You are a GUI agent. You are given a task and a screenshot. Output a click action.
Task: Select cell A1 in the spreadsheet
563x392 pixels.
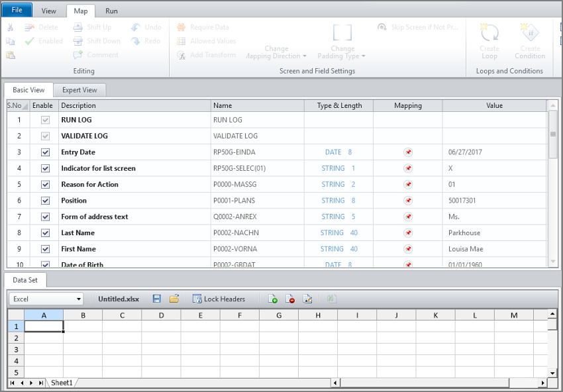44,326
